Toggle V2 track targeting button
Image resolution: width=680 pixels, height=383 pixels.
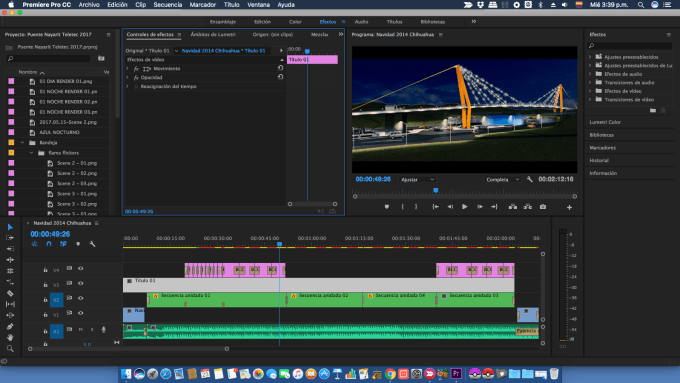coord(56,299)
